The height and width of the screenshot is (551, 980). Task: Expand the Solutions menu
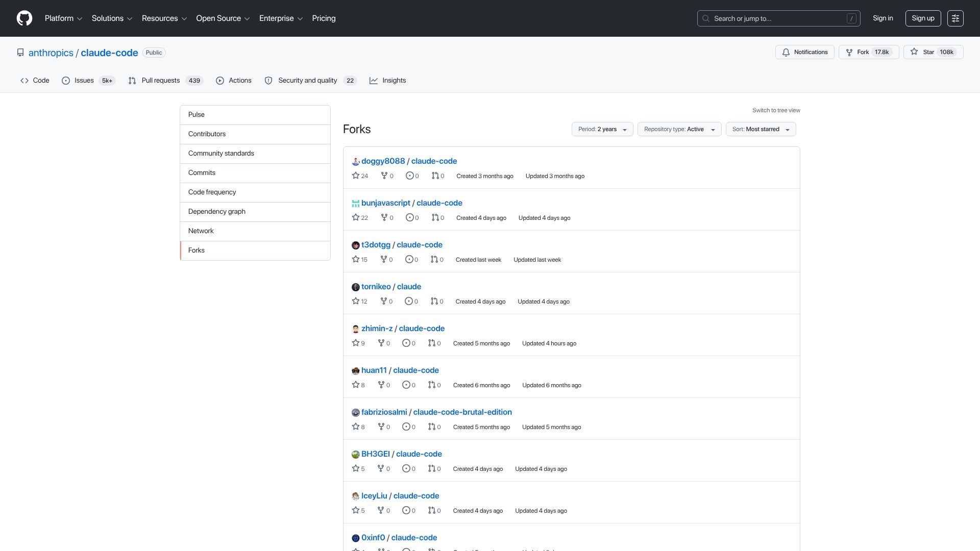[112, 18]
